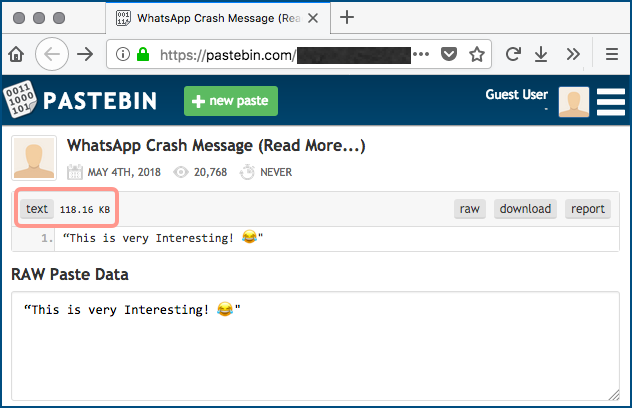Open a new browser tab

coord(347,17)
